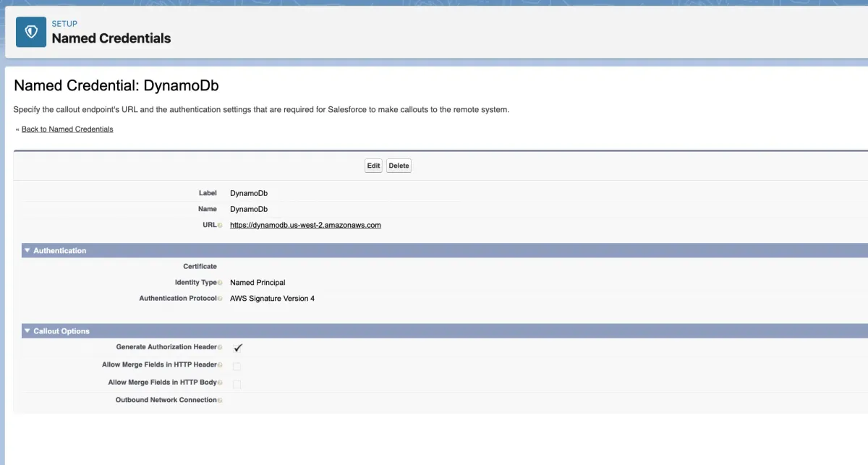This screenshot has height=465, width=868.
Task: Select the Label row value DynamoDb
Action: [x=249, y=193]
